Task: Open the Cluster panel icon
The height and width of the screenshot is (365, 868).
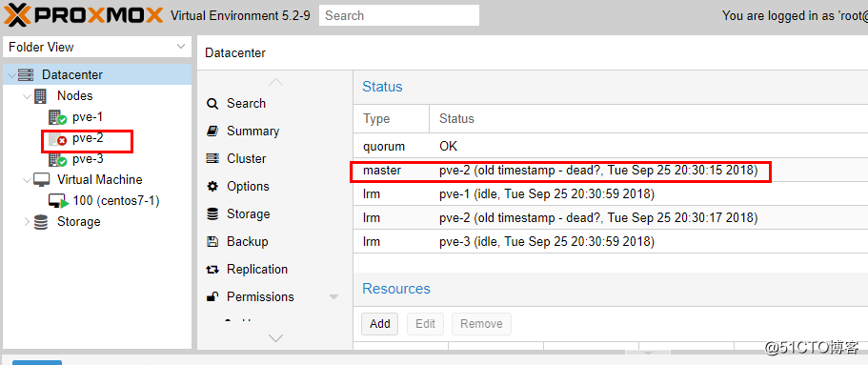Action: (212, 159)
